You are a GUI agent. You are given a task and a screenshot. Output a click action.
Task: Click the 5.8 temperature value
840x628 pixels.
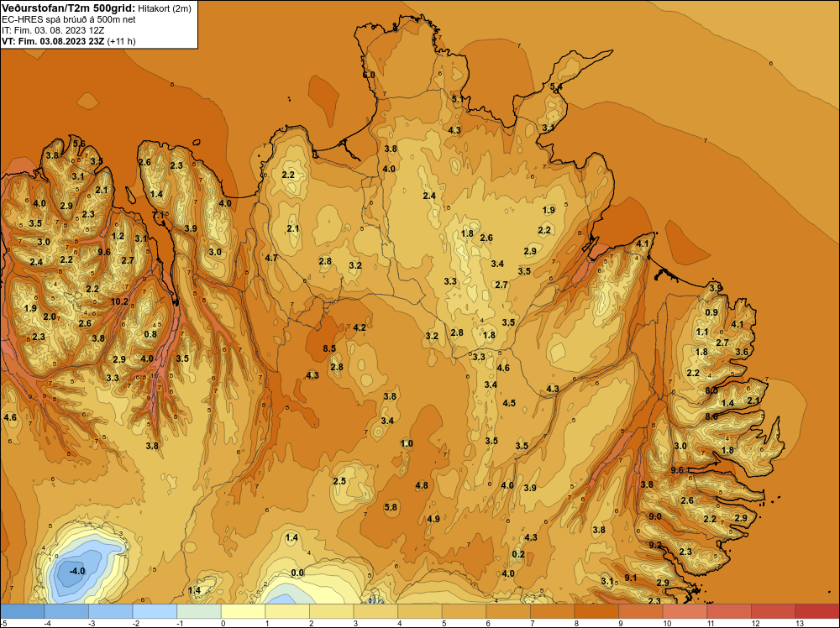[391, 507]
